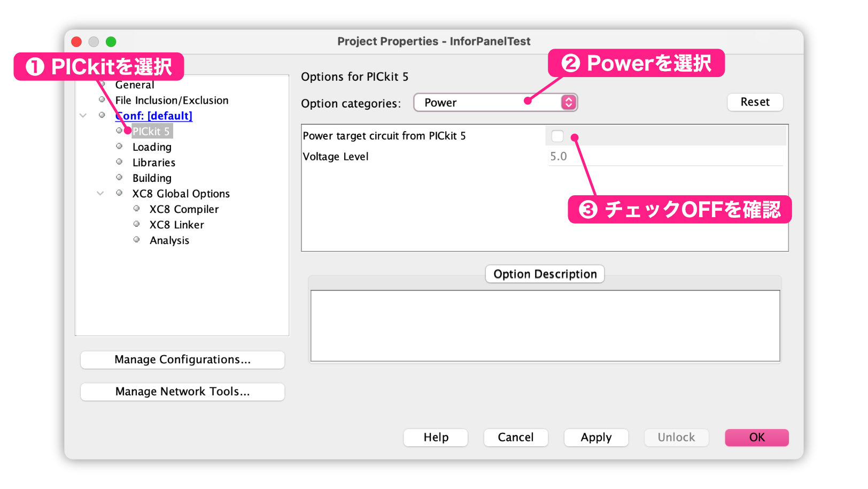
Task: Select the XC8 Compiler tree item
Action: click(x=184, y=209)
